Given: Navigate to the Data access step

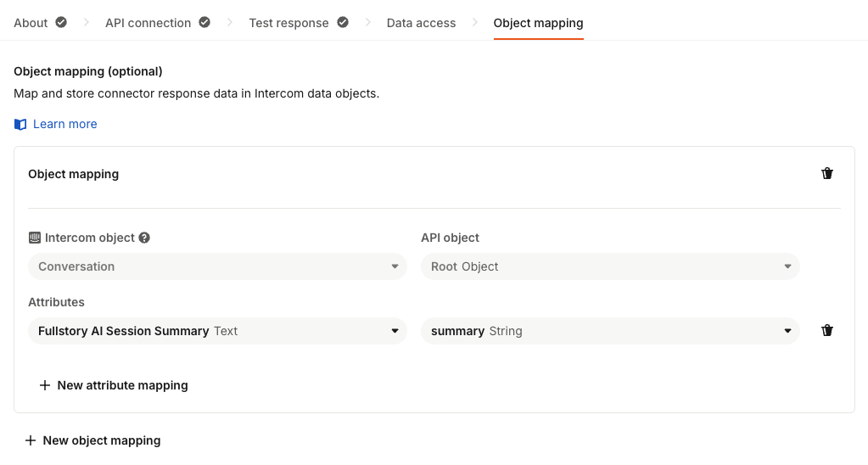Looking at the screenshot, I should 421,23.
